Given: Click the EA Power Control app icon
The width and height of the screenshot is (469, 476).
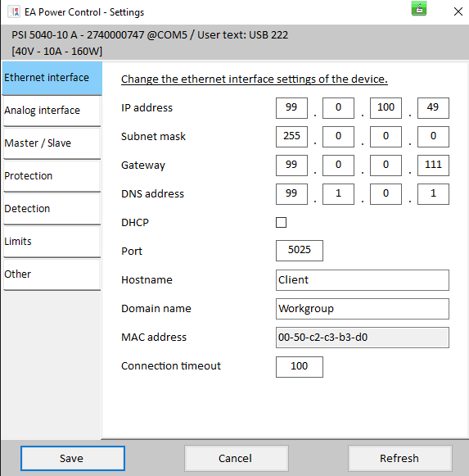Looking at the screenshot, I should 14,11.
